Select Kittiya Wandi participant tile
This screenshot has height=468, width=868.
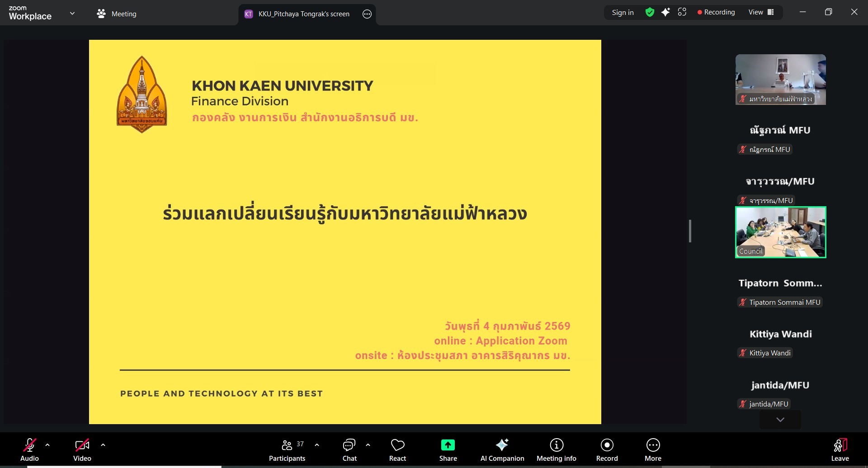[781, 334]
